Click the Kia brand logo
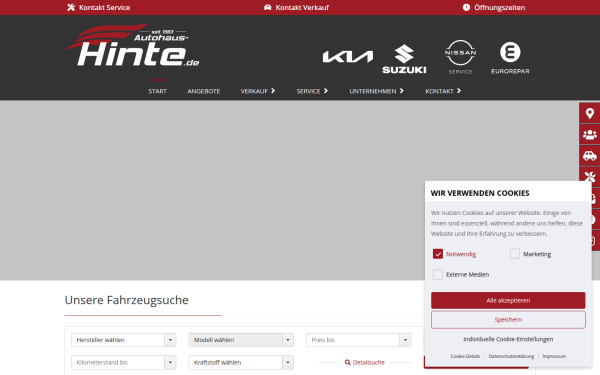The image size is (600, 375). point(347,57)
